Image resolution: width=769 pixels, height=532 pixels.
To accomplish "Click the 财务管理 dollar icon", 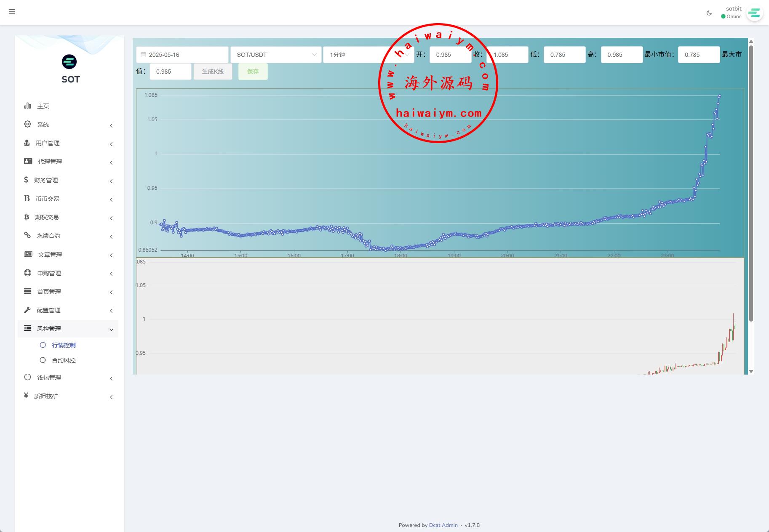I will click(26, 180).
